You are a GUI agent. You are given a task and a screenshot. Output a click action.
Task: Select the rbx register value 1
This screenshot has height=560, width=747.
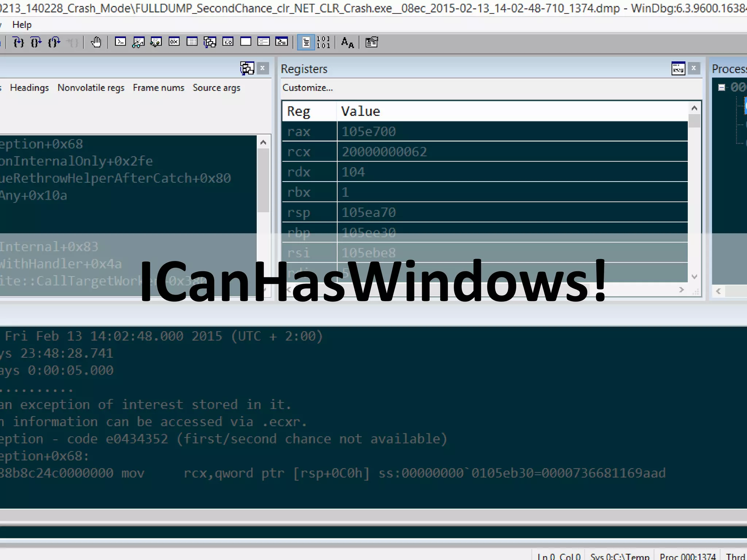tap(512, 192)
